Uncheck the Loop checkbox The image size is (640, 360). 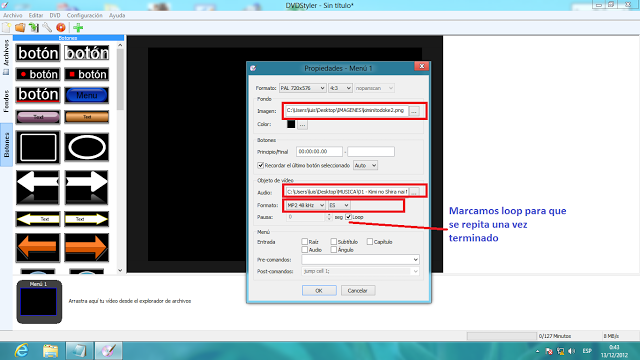pos(349,217)
